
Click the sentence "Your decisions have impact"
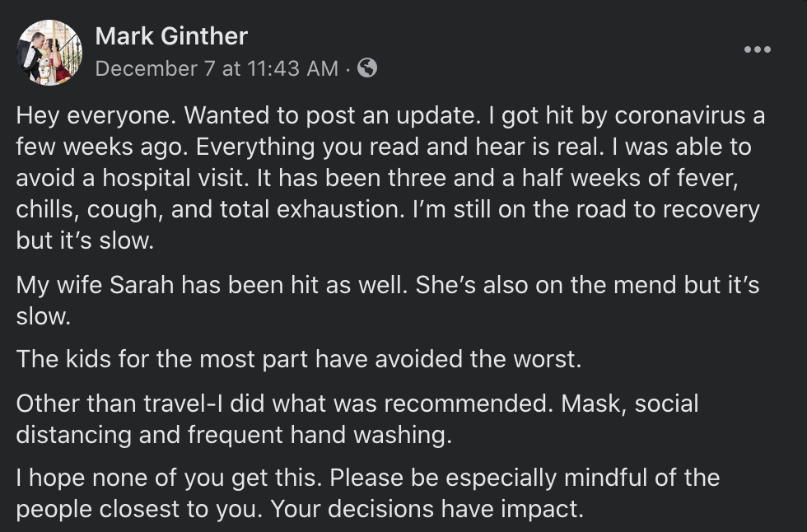click(x=427, y=510)
